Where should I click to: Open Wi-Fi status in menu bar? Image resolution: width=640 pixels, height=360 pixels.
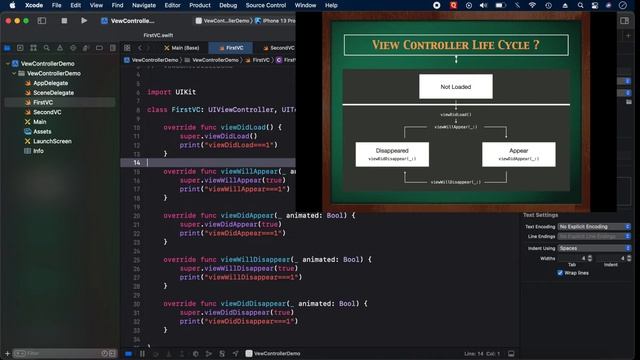point(532,5)
